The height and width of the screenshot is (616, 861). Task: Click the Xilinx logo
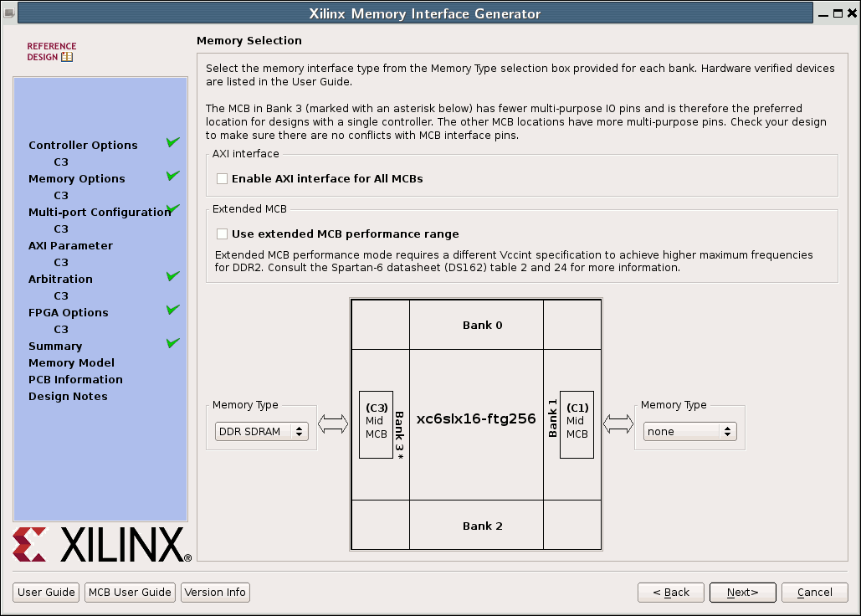102,545
